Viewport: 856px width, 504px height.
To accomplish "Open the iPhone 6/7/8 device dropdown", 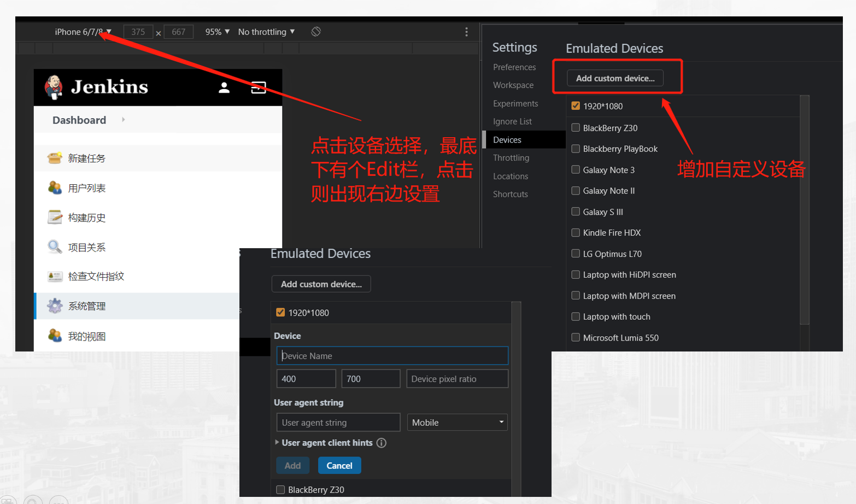I will [x=83, y=32].
